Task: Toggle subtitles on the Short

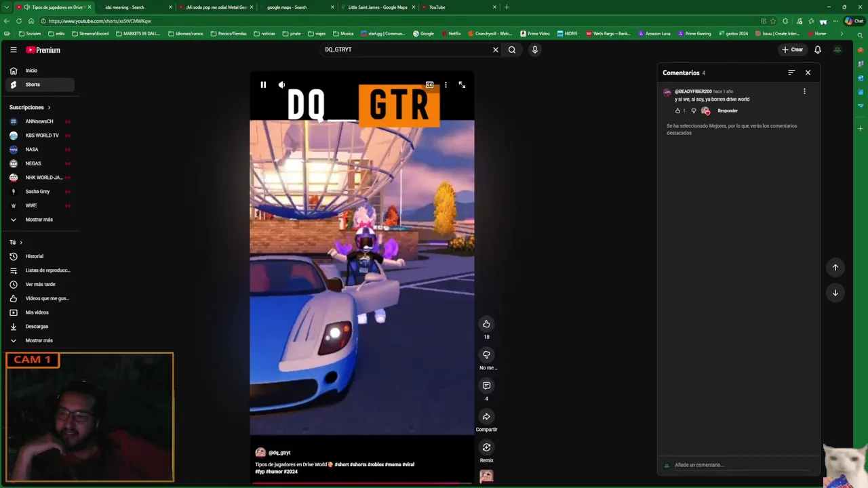Action: point(429,85)
